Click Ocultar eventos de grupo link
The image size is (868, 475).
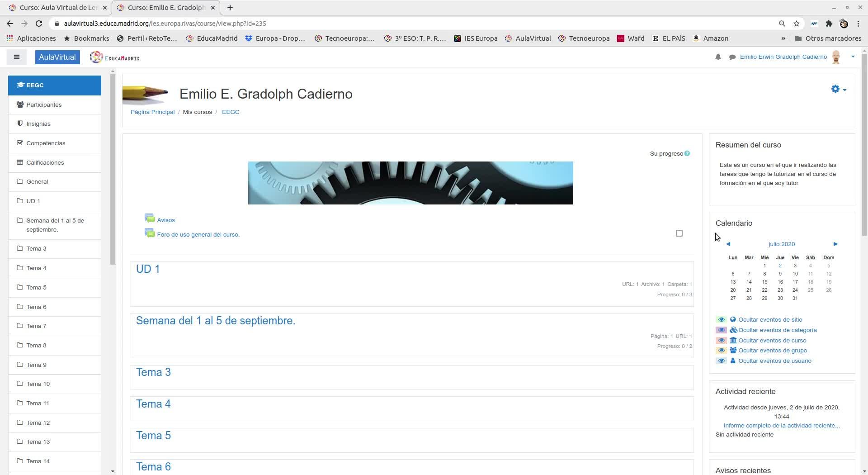tap(773, 351)
